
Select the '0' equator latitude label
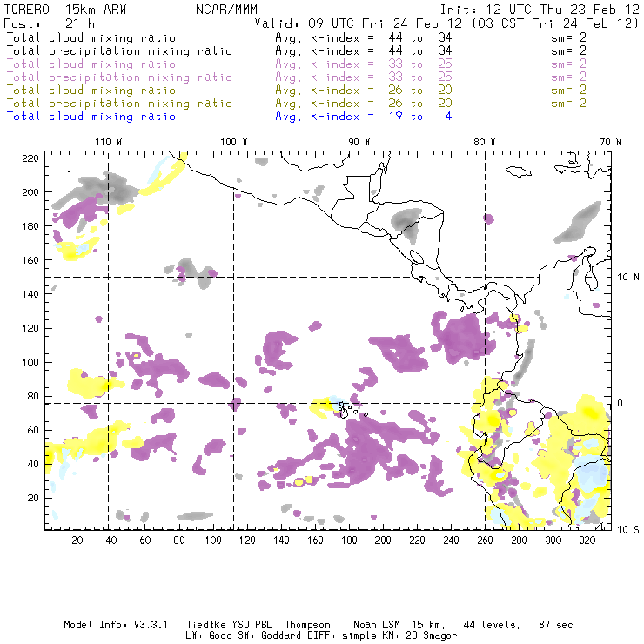tap(621, 403)
